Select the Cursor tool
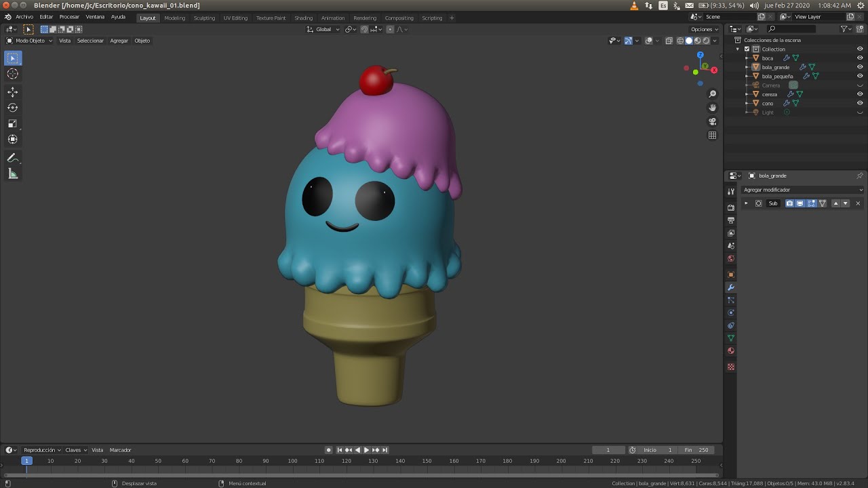Screen dimensions: 868x488 [x=13, y=74]
